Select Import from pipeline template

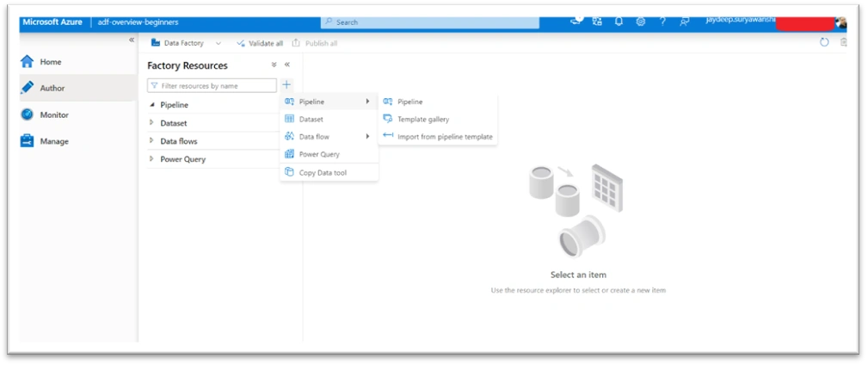(438, 136)
